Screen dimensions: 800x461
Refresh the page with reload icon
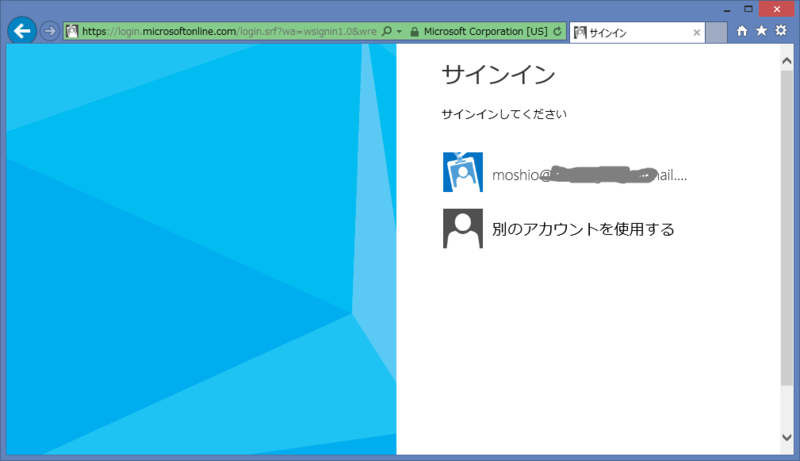click(x=557, y=32)
